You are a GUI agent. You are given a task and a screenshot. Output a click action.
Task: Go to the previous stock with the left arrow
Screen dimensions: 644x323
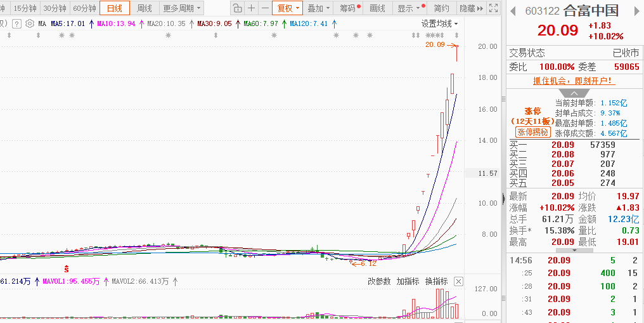point(513,11)
